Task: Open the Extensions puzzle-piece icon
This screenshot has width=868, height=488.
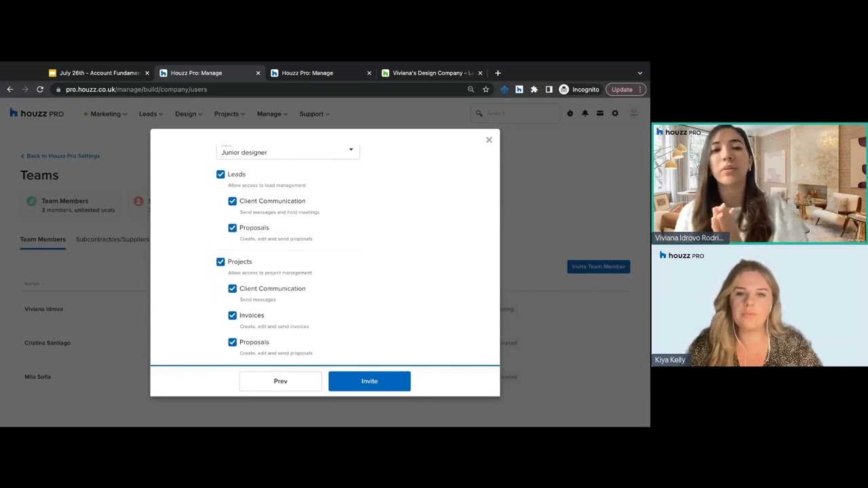Action: [x=534, y=89]
